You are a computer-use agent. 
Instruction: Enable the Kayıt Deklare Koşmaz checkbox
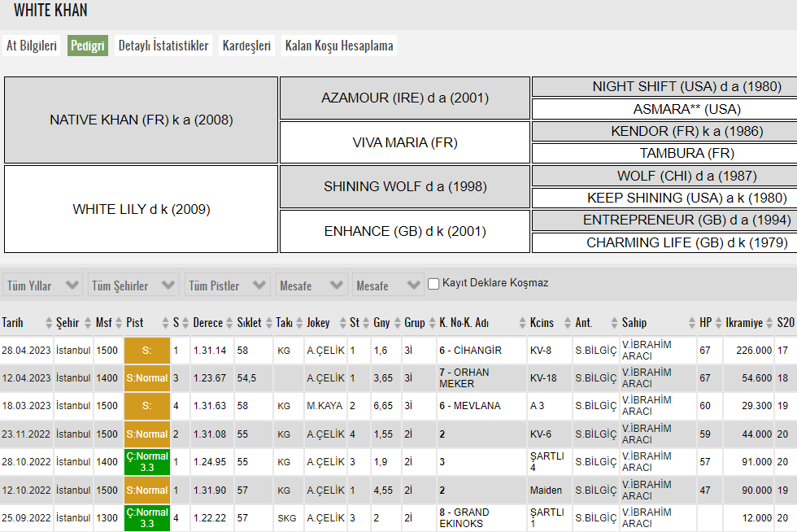[433, 284]
